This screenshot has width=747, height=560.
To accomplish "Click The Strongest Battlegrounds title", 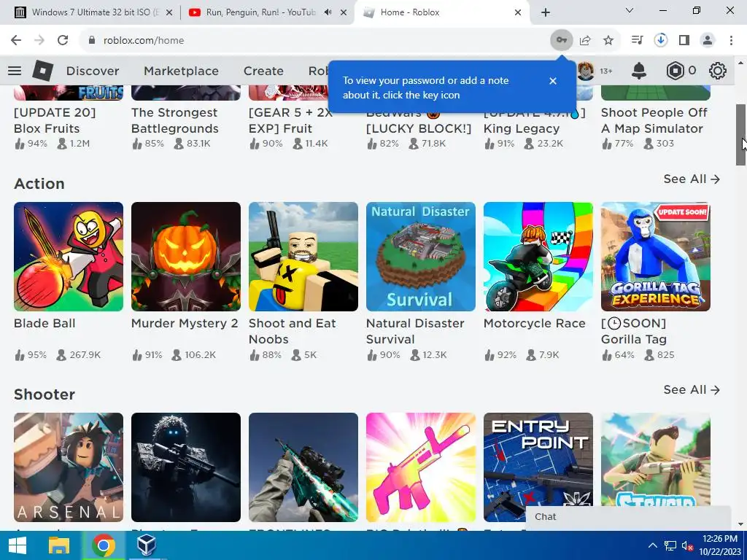I will pyautogui.click(x=175, y=120).
